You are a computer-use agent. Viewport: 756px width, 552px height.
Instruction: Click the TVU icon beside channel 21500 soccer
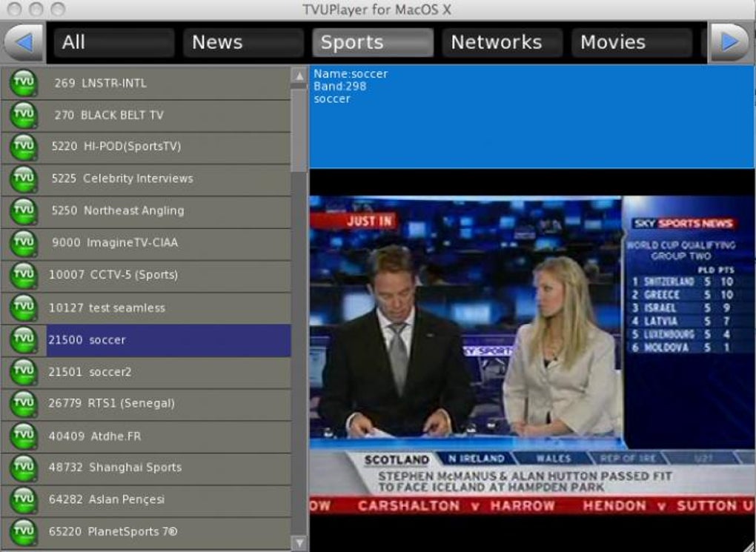tap(24, 340)
